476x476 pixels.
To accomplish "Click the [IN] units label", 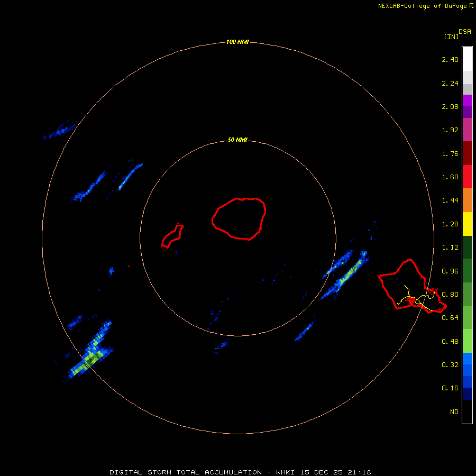I will [451, 36].
